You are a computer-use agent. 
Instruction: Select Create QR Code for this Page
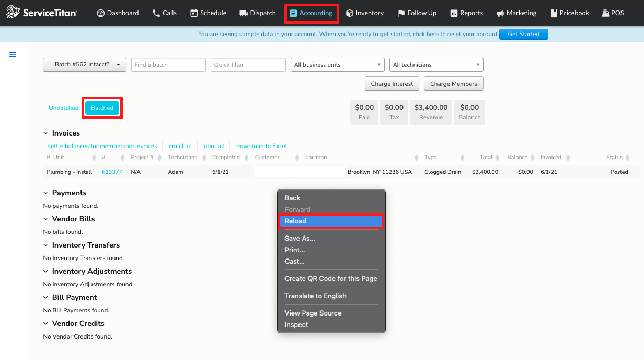pyautogui.click(x=331, y=278)
